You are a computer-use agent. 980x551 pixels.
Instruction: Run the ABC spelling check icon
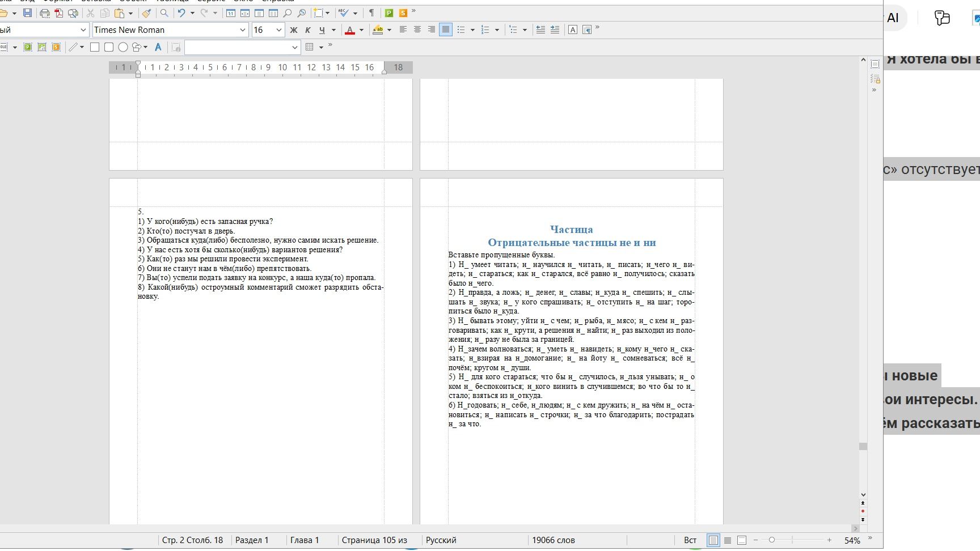[344, 12]
